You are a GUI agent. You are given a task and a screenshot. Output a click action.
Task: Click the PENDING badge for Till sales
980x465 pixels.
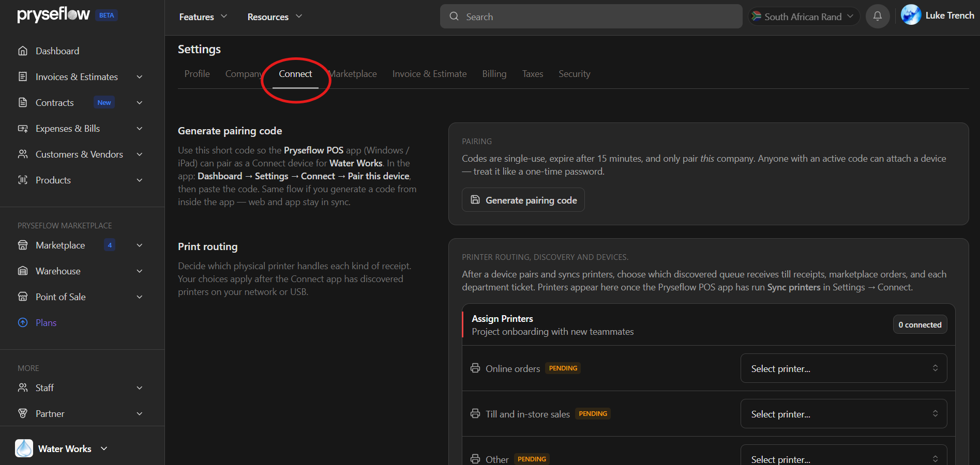(x=593, y=414)
